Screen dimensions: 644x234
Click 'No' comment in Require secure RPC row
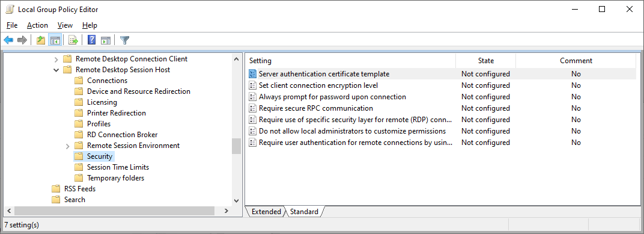pyautogui.click(x=576, y=108)
